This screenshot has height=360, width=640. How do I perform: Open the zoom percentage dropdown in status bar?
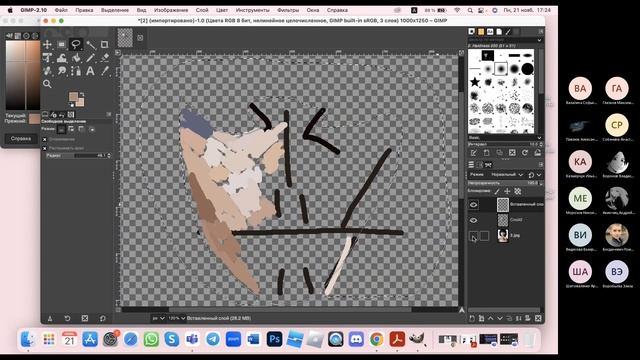click(177, 318)
